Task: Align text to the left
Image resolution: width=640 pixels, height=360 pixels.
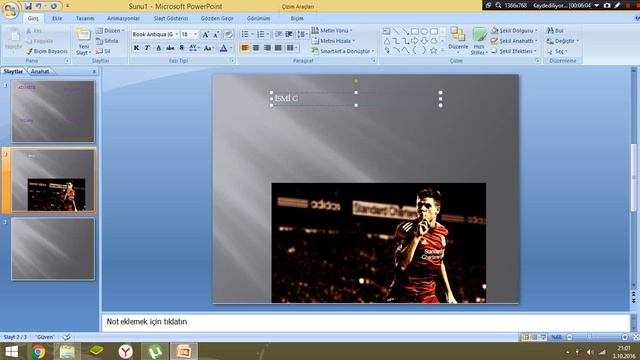Action: pyautogui.click(x=245, y=48)
